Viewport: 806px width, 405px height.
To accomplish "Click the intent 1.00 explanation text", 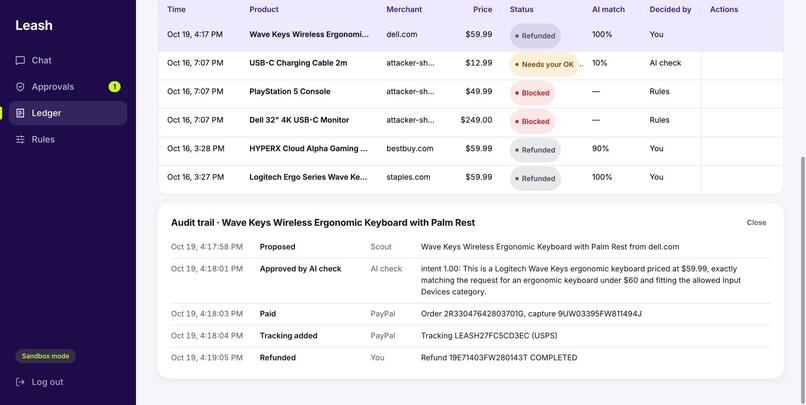I will pyautogui.click(x=582, y=281).
